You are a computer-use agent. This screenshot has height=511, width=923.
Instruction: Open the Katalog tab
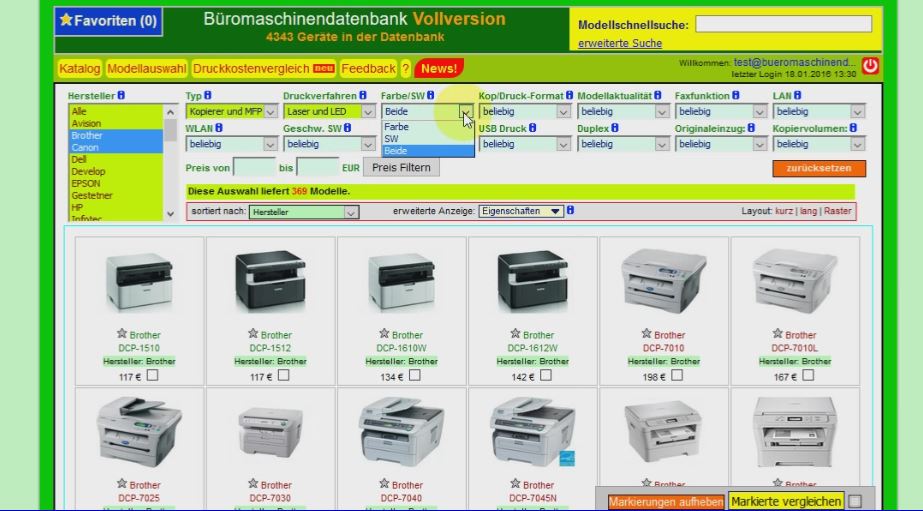pos(79,69)
